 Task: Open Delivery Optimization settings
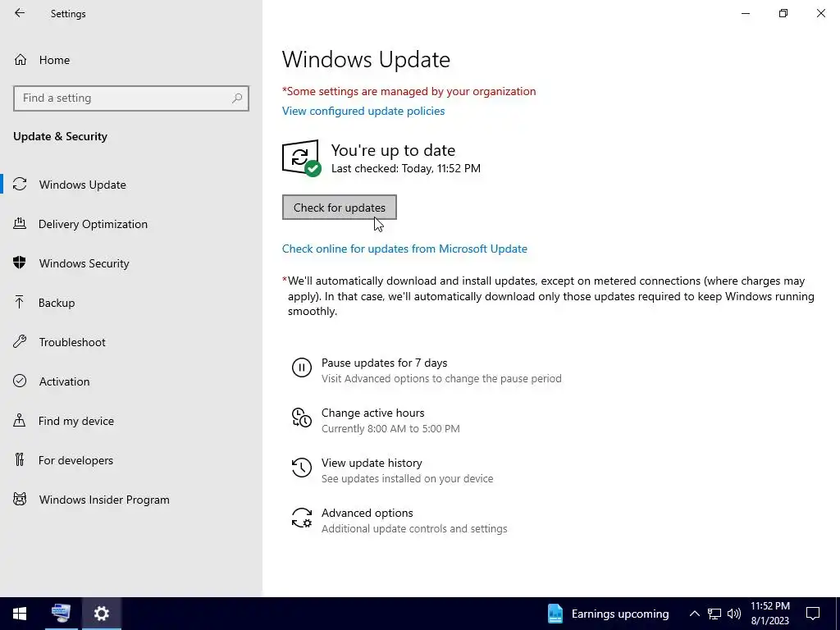tap(131, 224)
